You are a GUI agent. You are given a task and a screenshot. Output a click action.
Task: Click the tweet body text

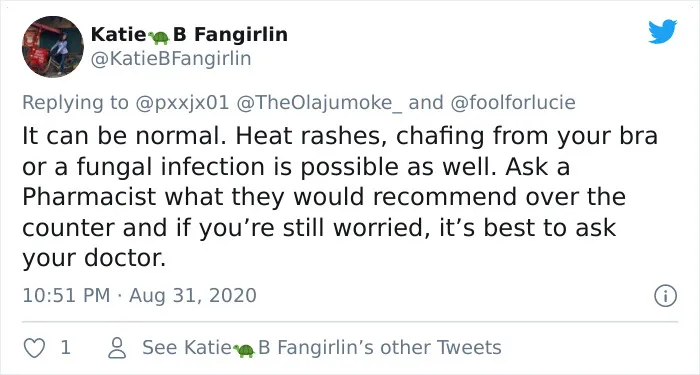[340, 197]
